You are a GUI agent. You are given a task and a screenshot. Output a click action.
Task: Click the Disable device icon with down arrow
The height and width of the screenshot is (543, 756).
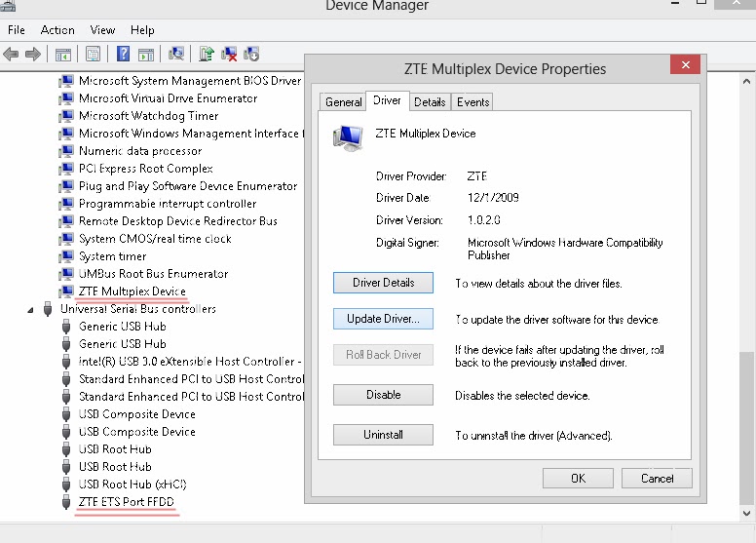[251, 54]
